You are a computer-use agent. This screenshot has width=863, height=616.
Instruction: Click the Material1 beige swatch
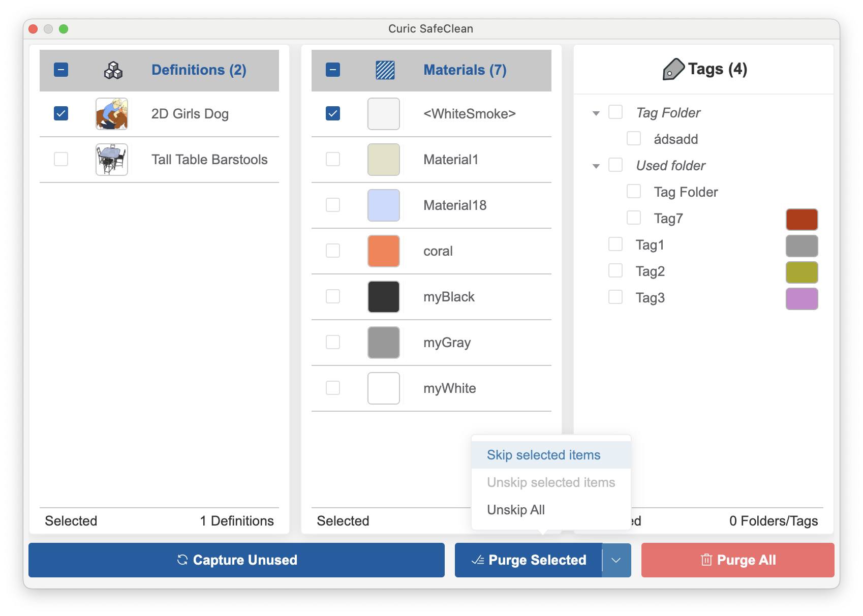[384, 160]
